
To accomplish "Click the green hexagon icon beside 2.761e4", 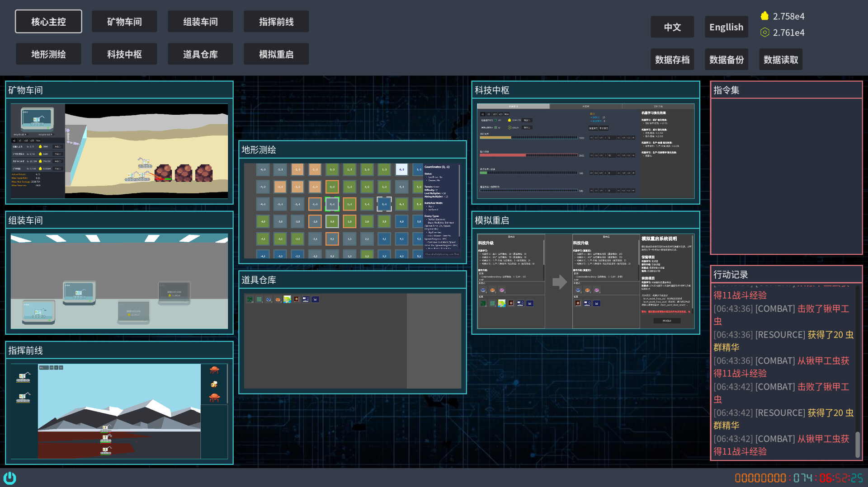I will coord(764,33).
